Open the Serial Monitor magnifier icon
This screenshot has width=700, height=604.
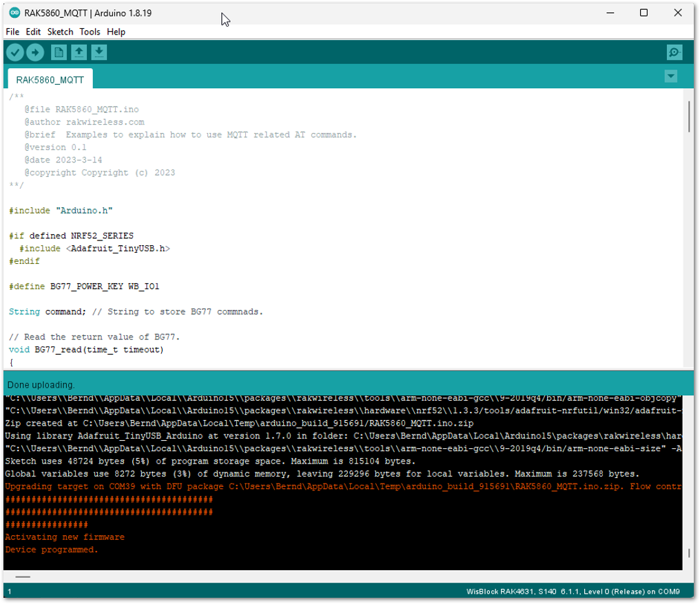point(674,52)
